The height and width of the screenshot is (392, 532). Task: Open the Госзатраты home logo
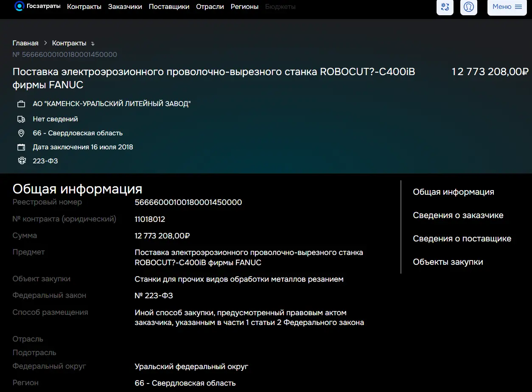[37, 6]
